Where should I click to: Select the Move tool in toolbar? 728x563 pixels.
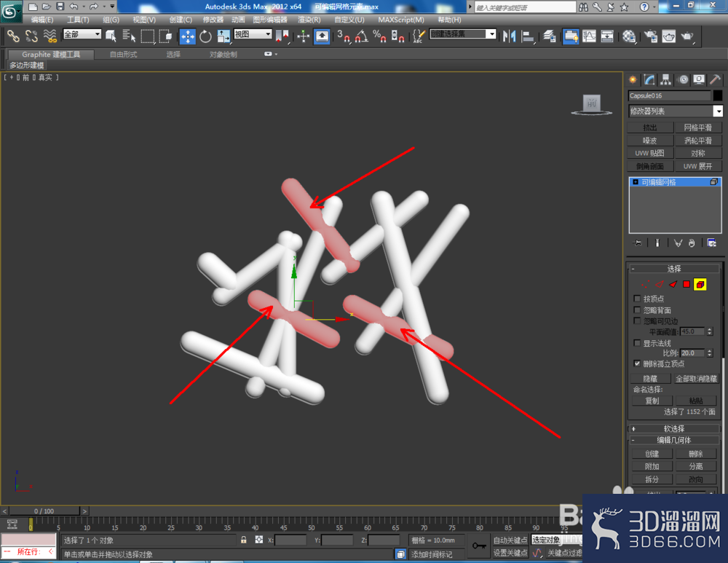188,36
